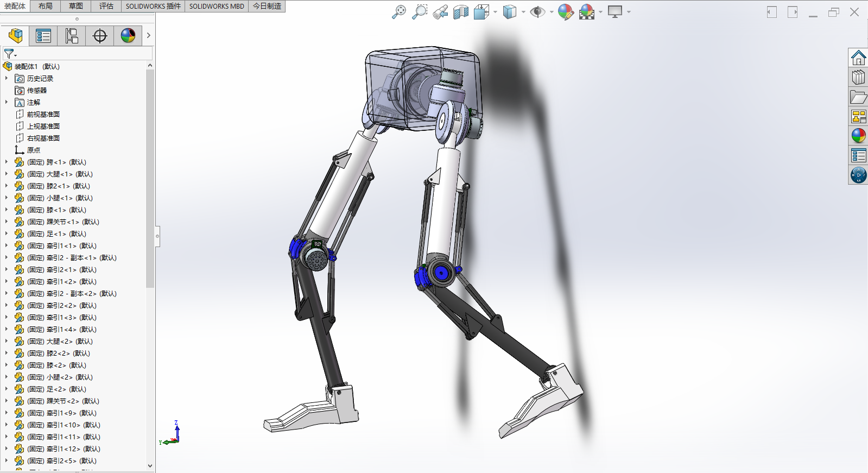
Task: Open the ConfigurationManager tab icon
Action: tap(72, 36)
